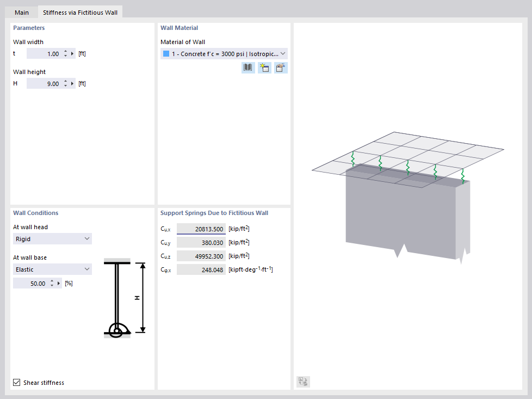The image size is (532, 399).
Task: Switch to the Main tab
Action: 21,11
